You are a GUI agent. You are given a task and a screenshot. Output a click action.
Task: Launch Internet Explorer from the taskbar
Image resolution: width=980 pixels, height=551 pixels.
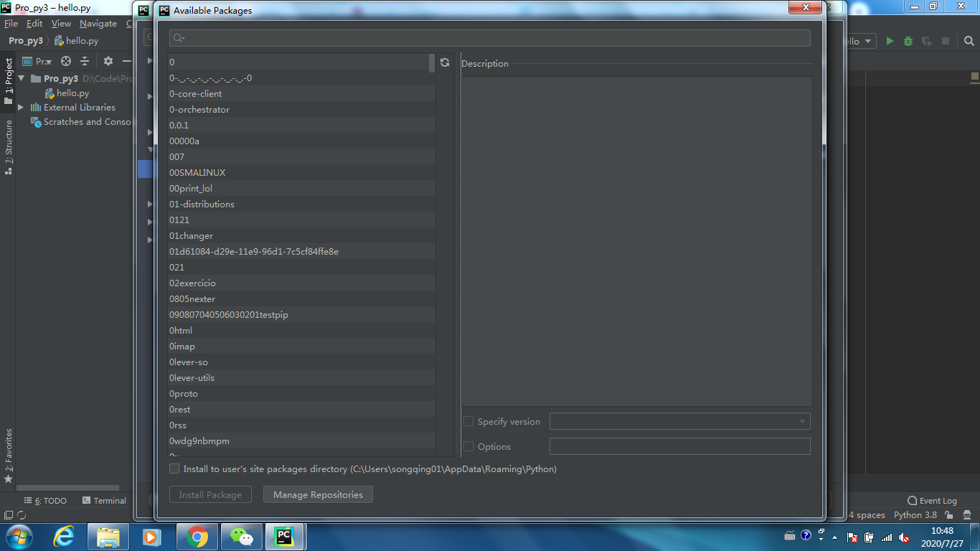pos(64,536)
